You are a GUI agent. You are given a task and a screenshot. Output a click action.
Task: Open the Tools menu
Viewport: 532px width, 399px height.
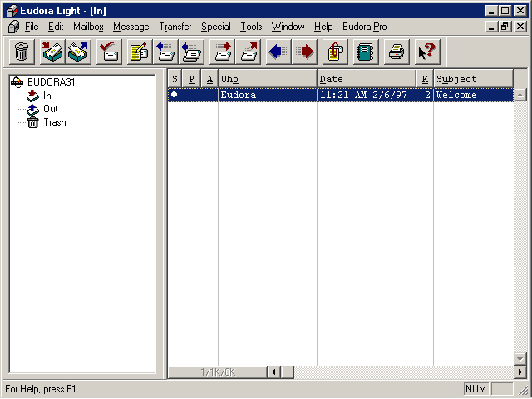(x=251, y=27)
